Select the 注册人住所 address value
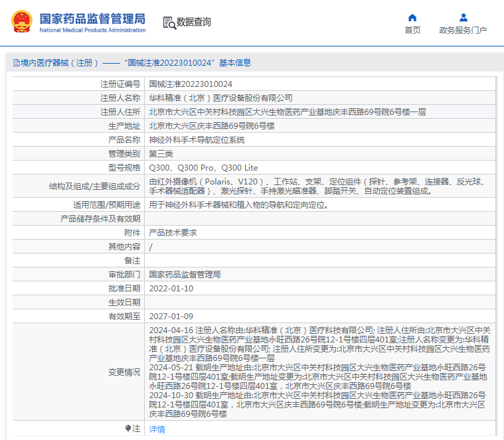This screenshot has width=504, height=440. pos(288,112)
